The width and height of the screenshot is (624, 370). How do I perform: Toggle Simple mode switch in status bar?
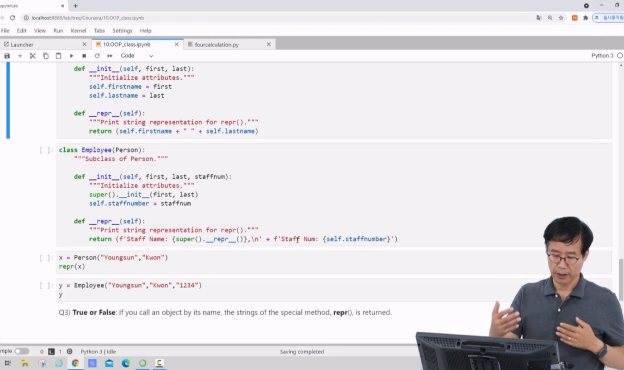(21, 351)
